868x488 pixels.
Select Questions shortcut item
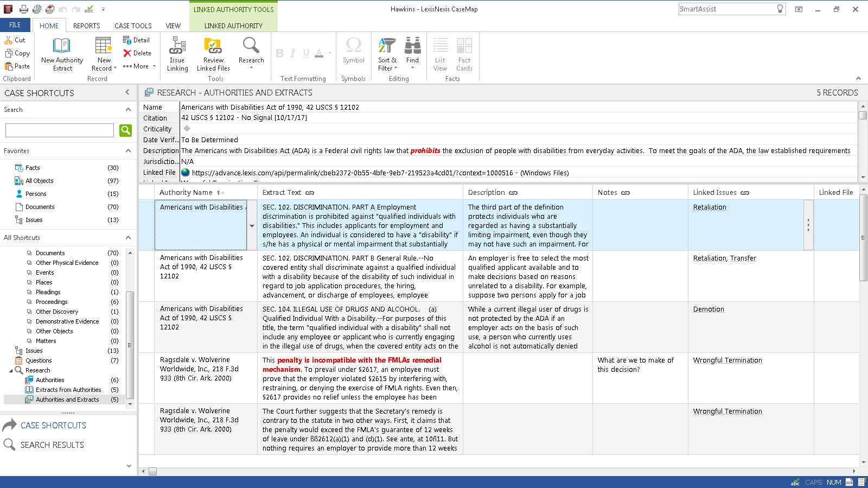[x=39, y=361]
